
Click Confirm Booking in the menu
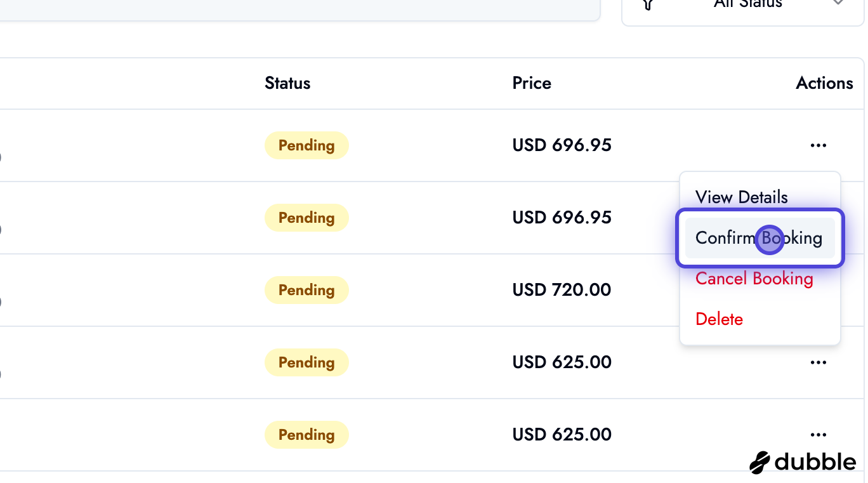click(759, 238)
